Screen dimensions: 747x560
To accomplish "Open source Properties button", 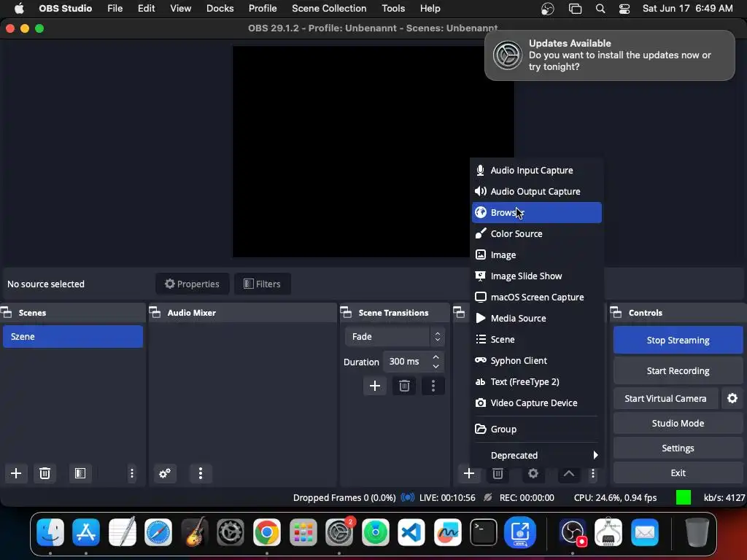I will pyautogui.click(x=192, y=284).
